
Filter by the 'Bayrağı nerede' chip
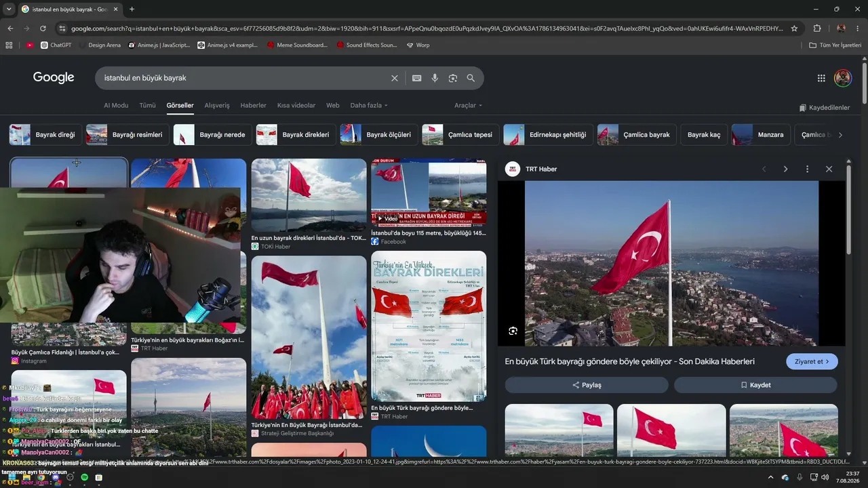click(x=212, y=135)
